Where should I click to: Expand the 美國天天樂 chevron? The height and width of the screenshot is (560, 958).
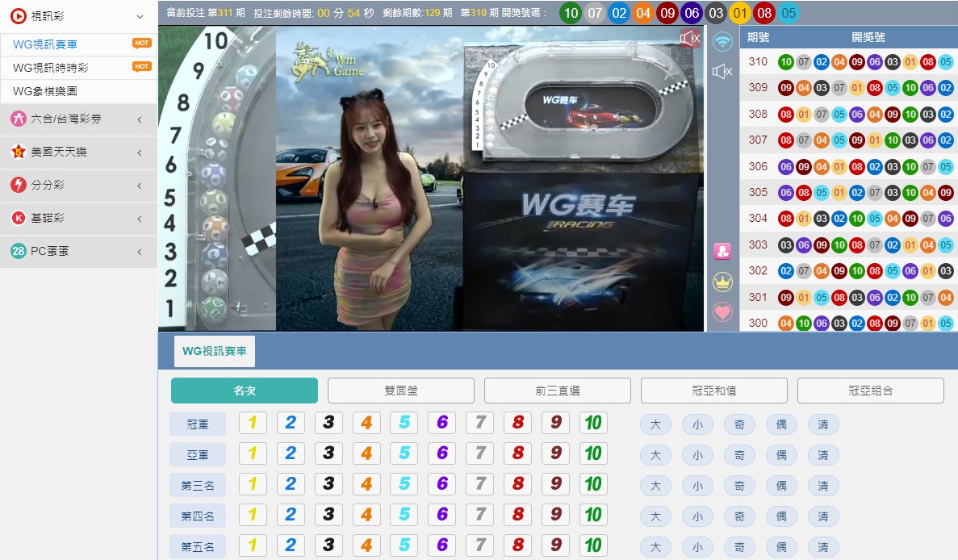140,152
